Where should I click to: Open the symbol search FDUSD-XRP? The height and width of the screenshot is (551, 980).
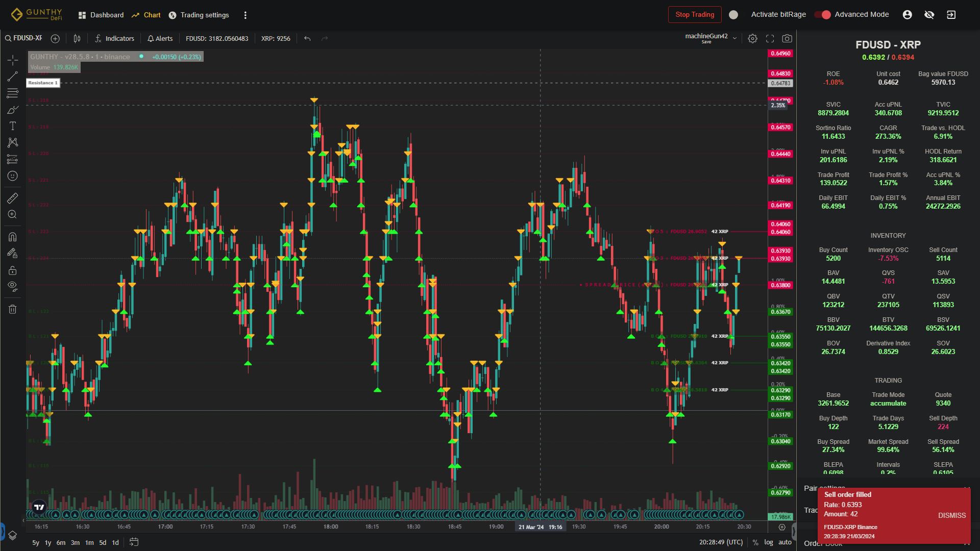[23, 38]
